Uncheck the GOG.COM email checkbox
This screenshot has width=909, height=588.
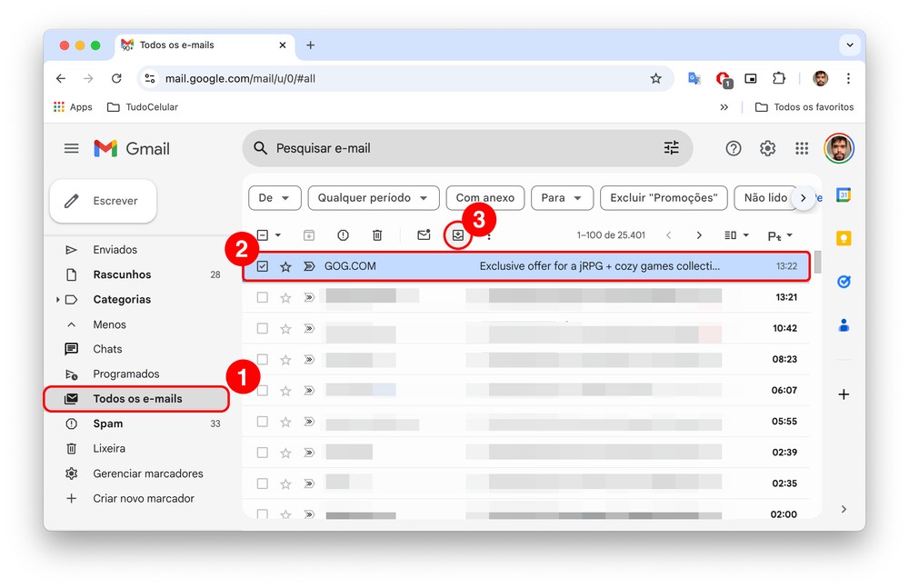pyautogui.click(x=263, y=266)
